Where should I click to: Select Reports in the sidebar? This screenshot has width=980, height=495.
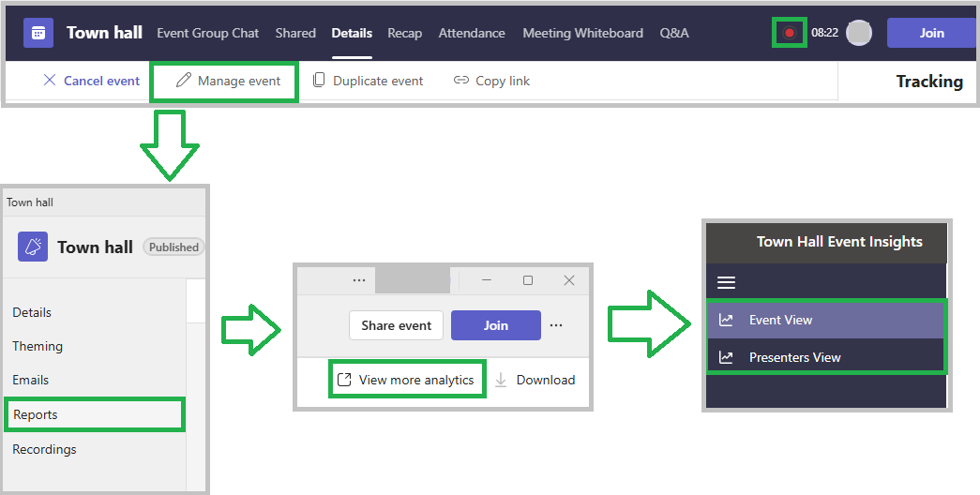coord(95,414)
